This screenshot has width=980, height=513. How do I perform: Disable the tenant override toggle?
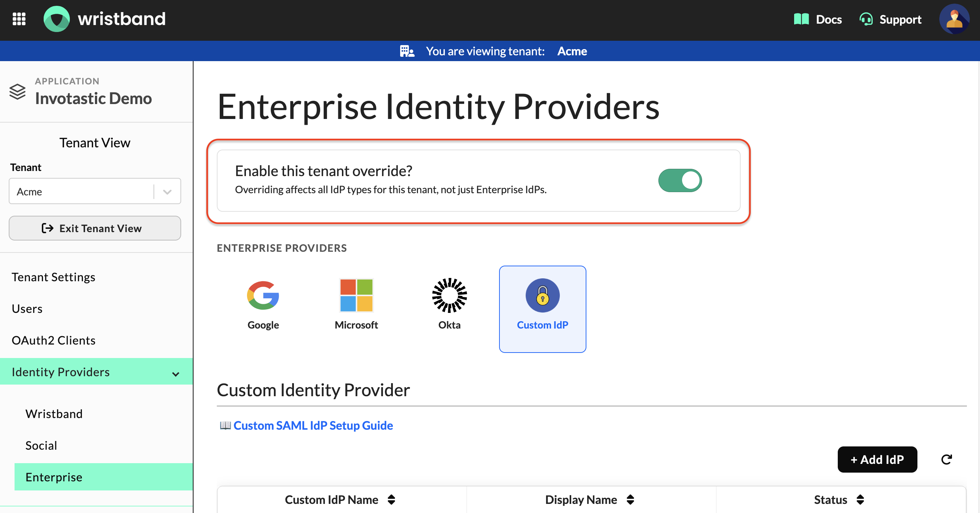click(x=680, y=180)
